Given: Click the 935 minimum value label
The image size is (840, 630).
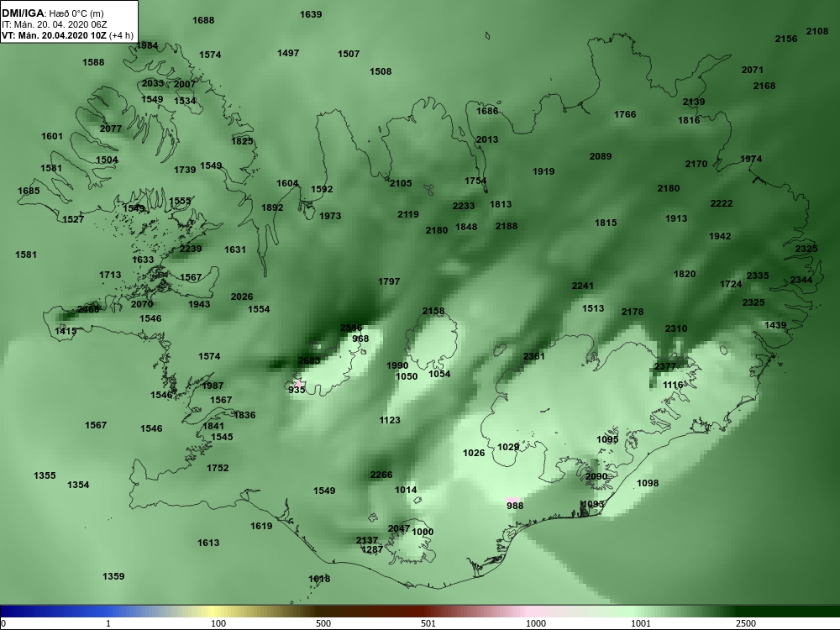Looking at the screenshot, I should [x=297, y=390].
